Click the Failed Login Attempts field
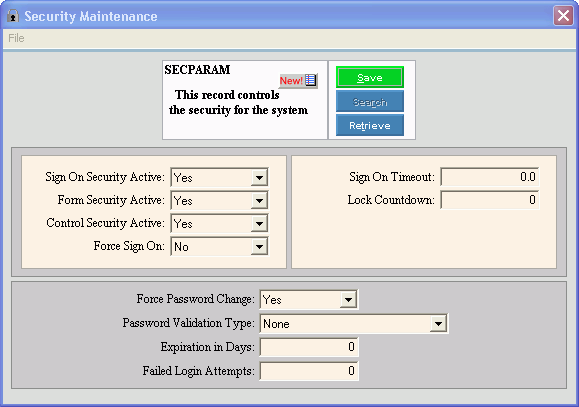The image size is (579, 407). tap(309, 371)
